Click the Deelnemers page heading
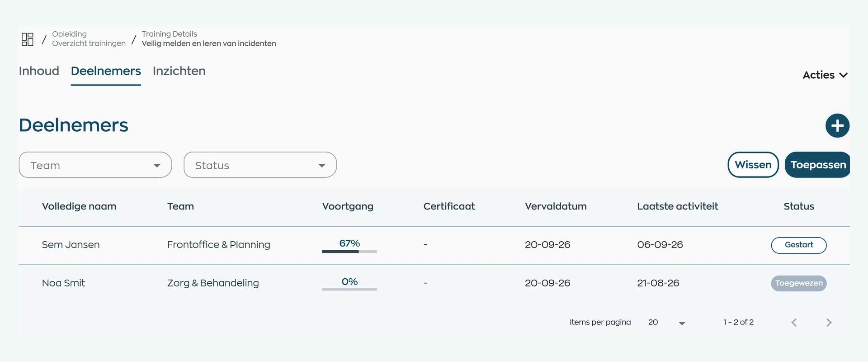The width and height of the screenshot is (868, 362). click(x=74, y=125)
